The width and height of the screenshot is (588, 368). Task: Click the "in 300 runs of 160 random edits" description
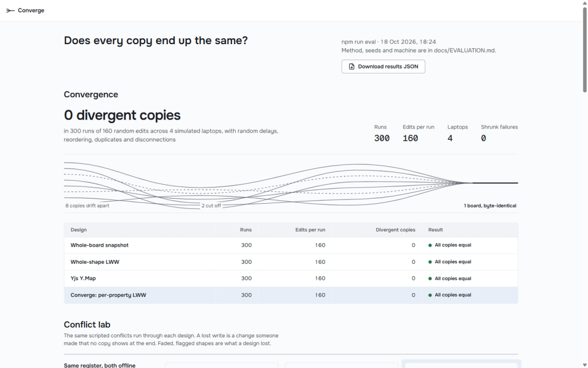pos(171,135)
